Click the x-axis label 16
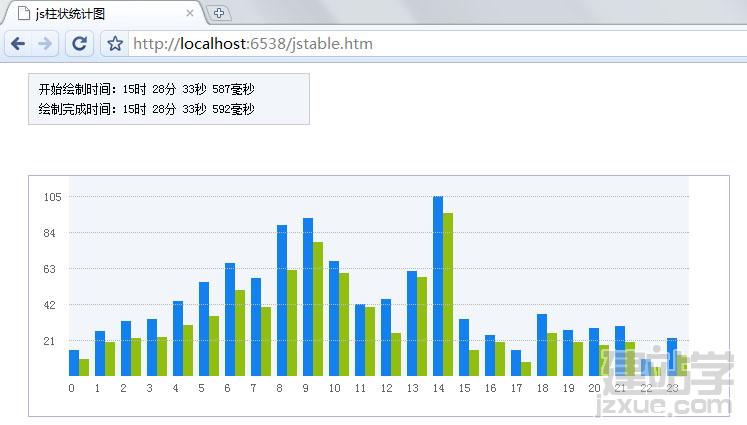This screenshot has height=425, width=747. [490, 388]
